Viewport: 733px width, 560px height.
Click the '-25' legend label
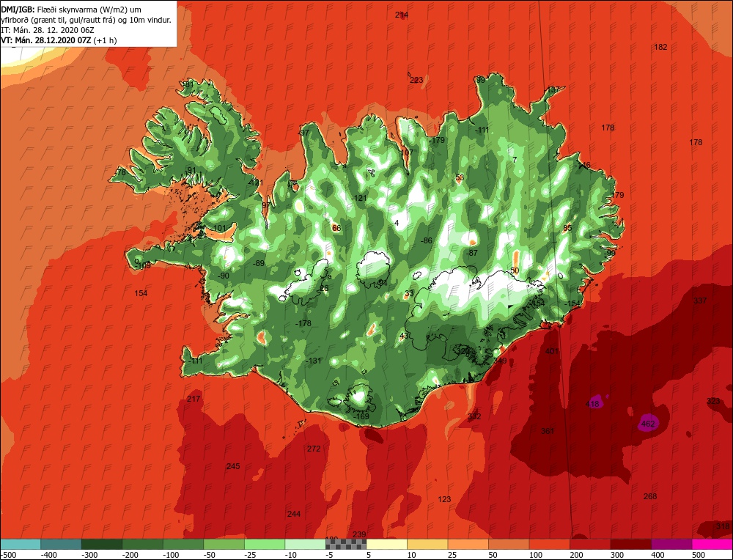click(x=251, y=555)
